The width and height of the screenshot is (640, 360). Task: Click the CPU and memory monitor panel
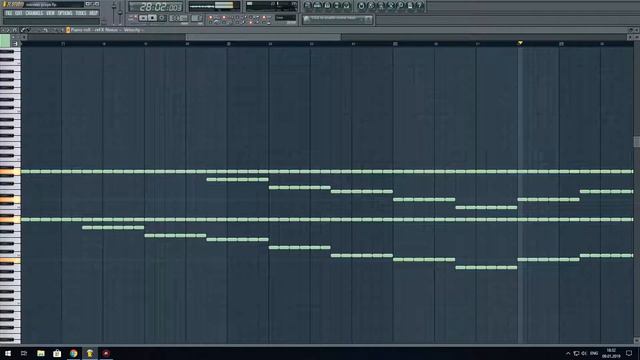point(271,6)
